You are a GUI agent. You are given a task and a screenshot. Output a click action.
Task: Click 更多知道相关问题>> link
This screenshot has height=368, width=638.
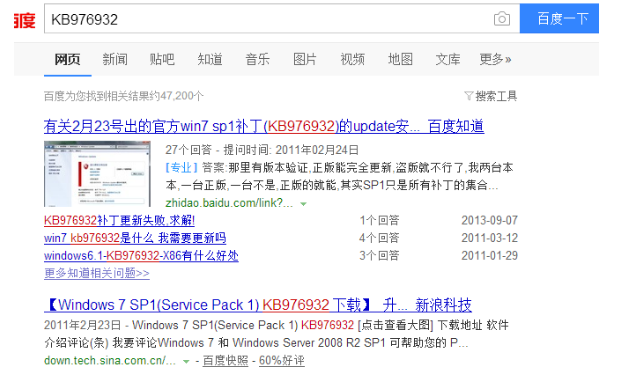(97, 273)
